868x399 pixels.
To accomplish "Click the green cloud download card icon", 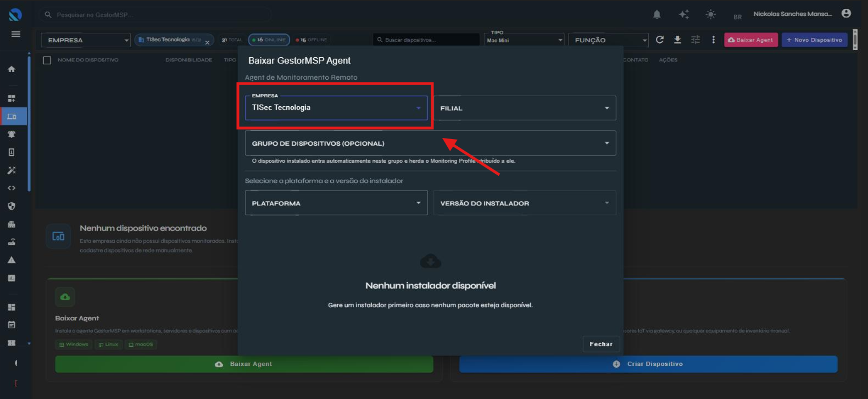I will [65, 297].
